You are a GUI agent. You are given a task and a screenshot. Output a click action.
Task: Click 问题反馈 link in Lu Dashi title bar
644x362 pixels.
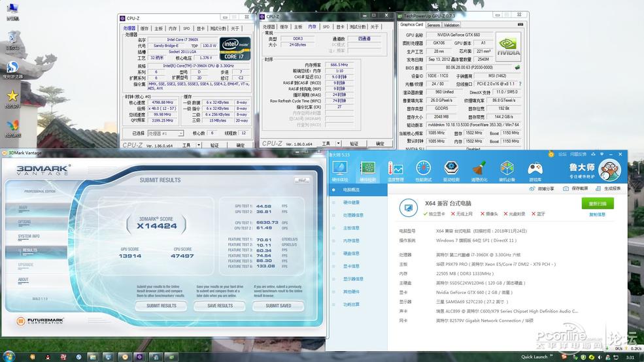(578, 154)
